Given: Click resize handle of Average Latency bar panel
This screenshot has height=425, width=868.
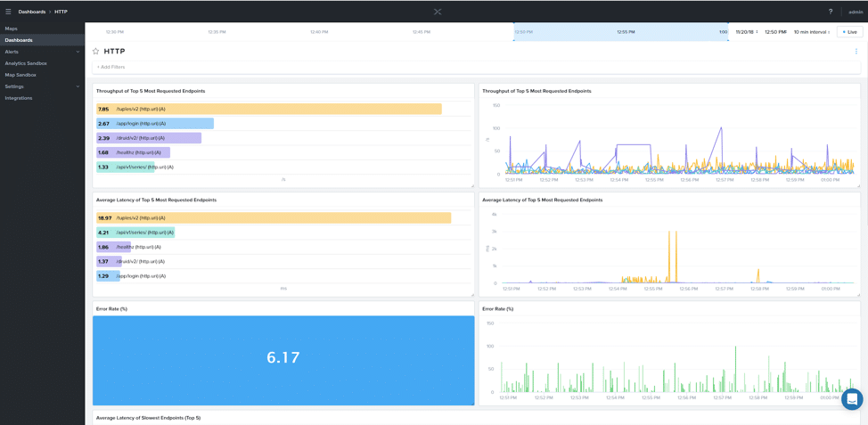Looking at the screenshot, I should (x=472, y=294).
